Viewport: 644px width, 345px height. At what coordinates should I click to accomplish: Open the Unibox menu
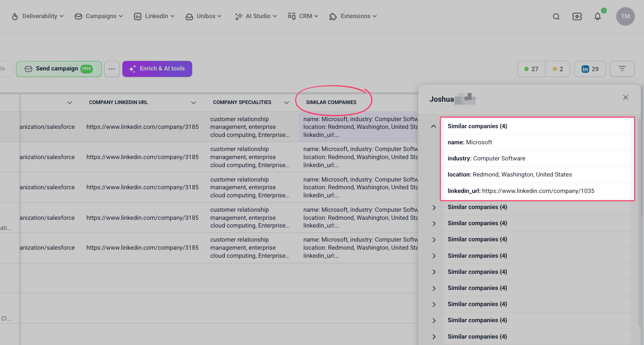203,16
